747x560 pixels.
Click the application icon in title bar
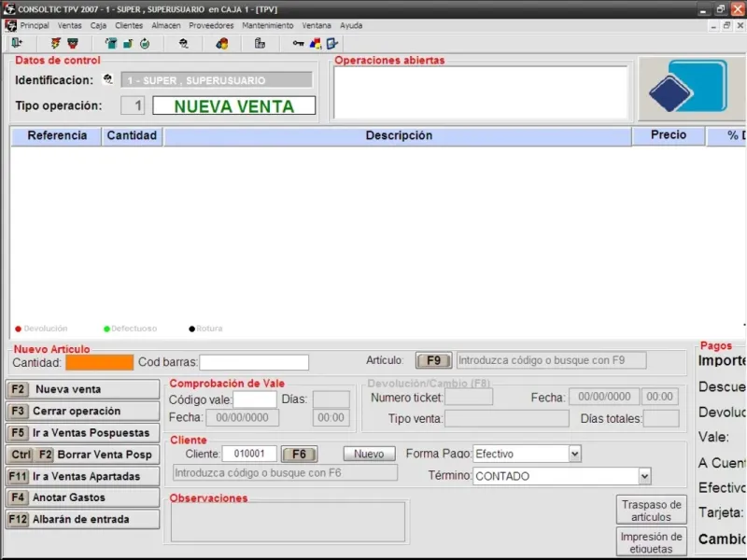8,8
